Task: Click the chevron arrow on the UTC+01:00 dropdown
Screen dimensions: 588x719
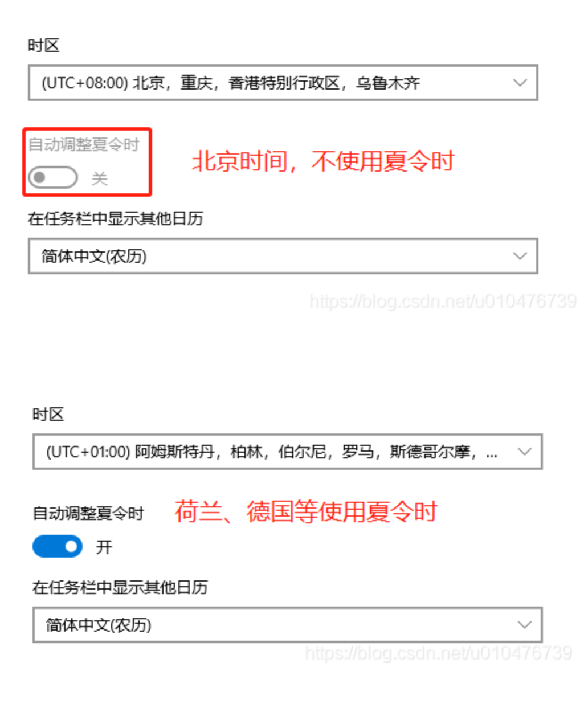Action: click(524, 452)
